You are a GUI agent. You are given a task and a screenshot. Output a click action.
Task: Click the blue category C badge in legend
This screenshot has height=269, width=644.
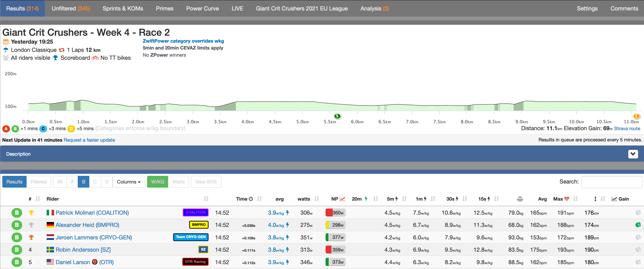click(43, 129)
